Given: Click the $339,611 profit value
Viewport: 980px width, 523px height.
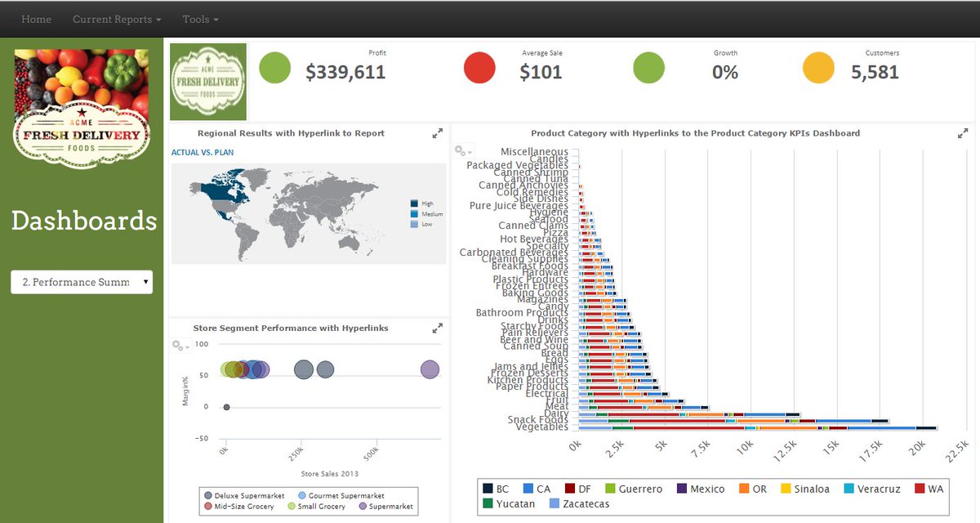Looking at the screenshot, I should tap(345, 72).
